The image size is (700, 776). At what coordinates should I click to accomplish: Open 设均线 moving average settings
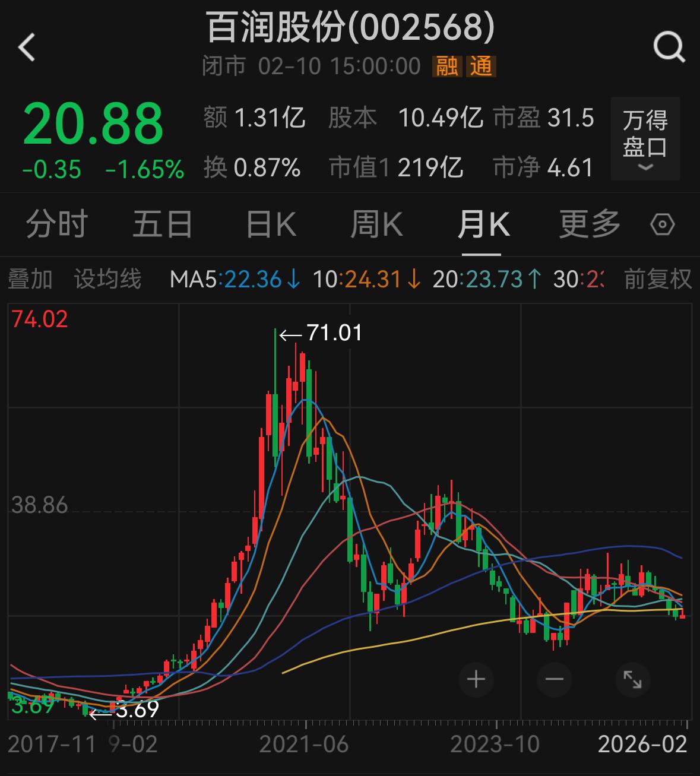[107, 279]
